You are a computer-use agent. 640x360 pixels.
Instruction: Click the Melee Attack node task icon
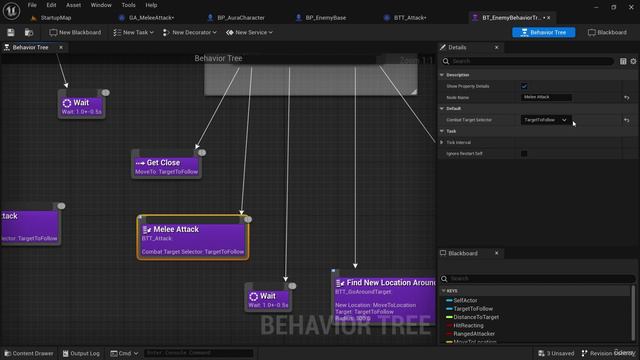147,230
